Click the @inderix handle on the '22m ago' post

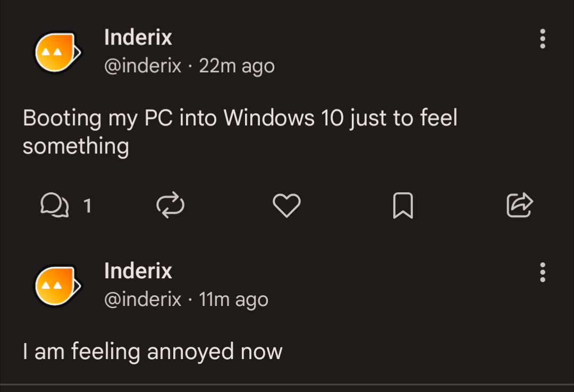click(x=142, y=66)
